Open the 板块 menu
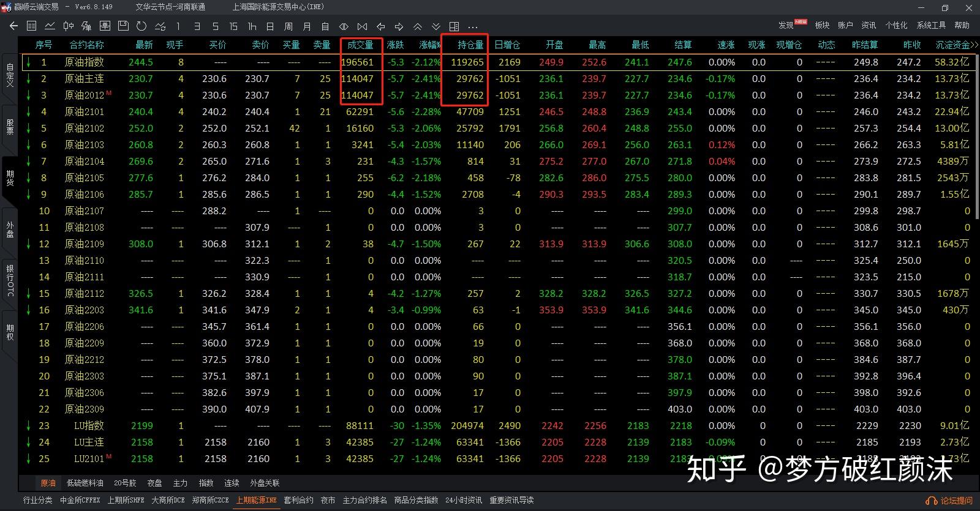Viewport: 980px width, 511px height. coord(822,25)
